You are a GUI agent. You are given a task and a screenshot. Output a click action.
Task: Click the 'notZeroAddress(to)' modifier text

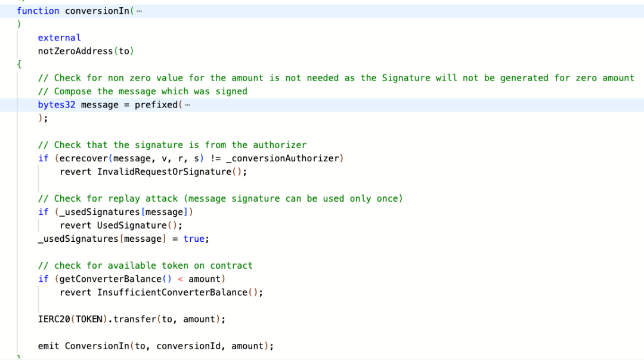(x=86, y=51)
